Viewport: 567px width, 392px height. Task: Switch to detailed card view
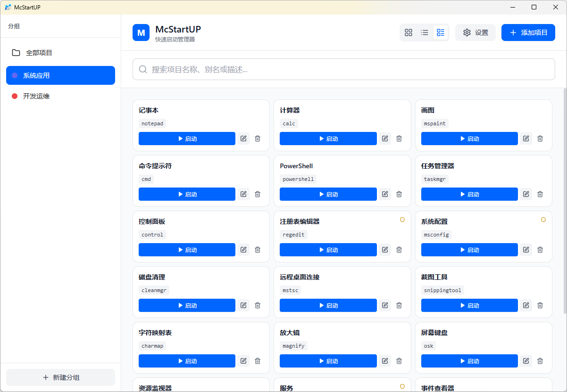441,33
